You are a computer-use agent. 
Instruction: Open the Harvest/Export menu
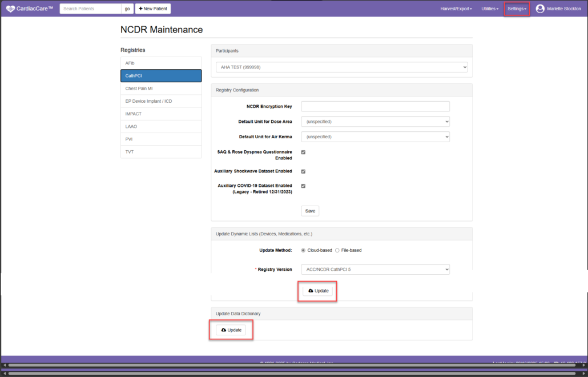coord(456,9)
